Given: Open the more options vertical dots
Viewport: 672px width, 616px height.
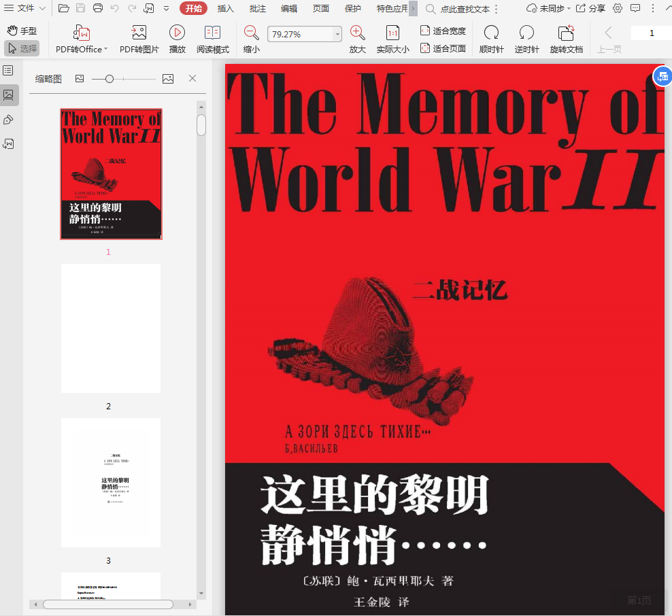Looking at the screenshot, I should point(653,8).
